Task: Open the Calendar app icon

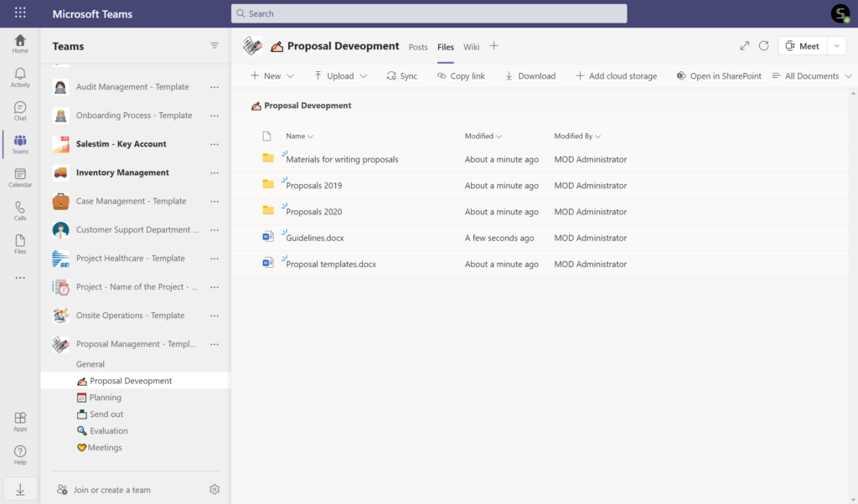Action: click(x=20, y=177)
